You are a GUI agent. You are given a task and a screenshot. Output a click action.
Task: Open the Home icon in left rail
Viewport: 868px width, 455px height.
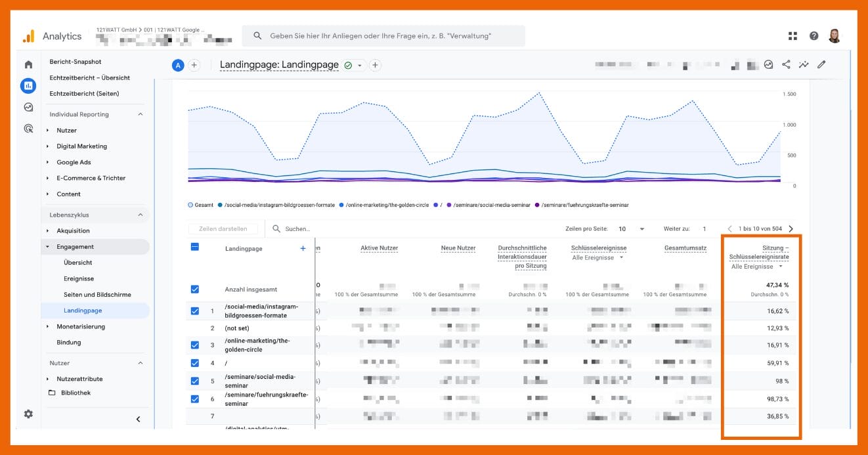tap(28, 64)
